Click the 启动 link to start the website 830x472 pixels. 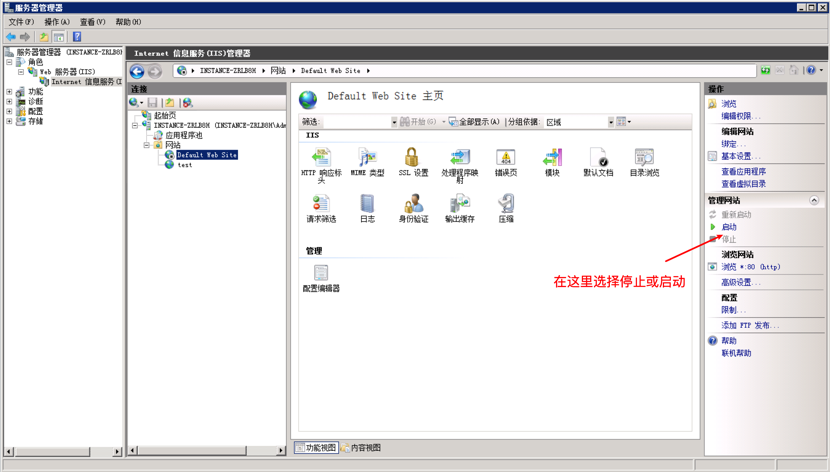tap(729, 227)
